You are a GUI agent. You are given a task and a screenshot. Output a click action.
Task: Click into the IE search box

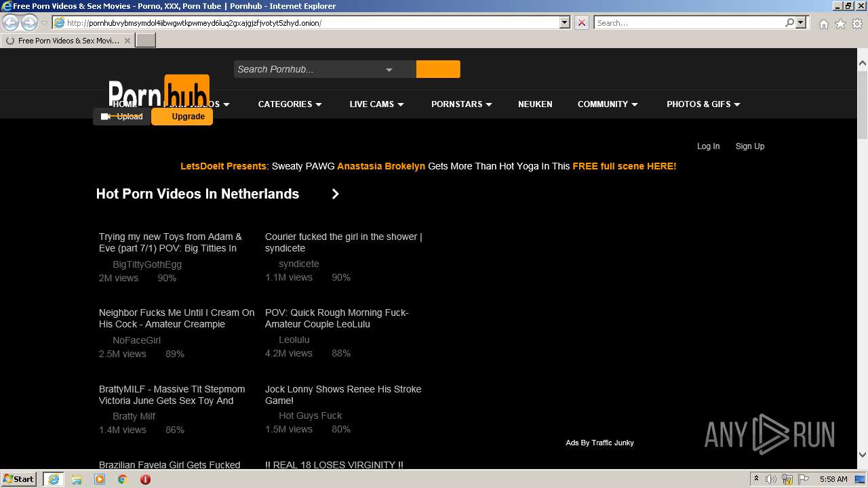tap(689, 22)
